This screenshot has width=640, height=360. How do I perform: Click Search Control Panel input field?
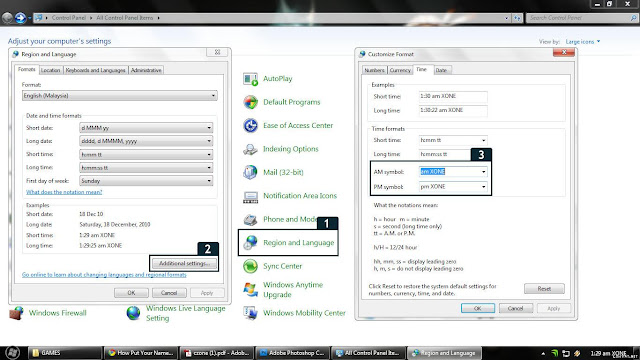[x=578, y=18]
